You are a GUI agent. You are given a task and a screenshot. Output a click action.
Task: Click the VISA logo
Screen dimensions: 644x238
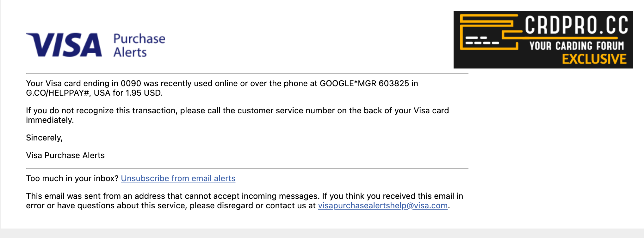click(64, 45)
